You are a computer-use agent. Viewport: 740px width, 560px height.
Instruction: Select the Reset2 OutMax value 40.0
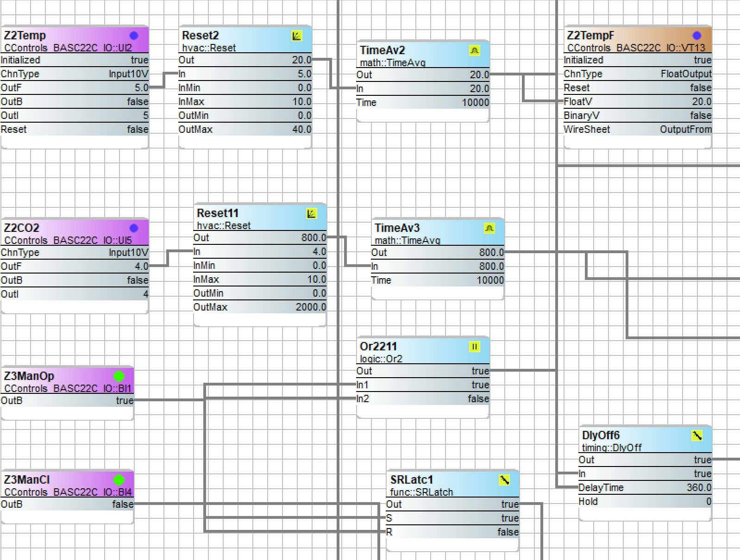tap(301, 130)
